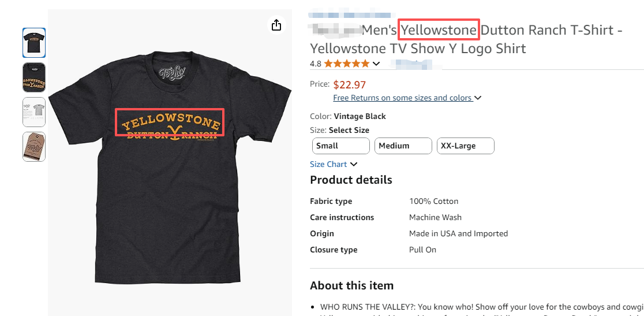Open the third thumbnail showing the gray shirt
Viewport: 644px width, 316px height.
click(34, 111)
